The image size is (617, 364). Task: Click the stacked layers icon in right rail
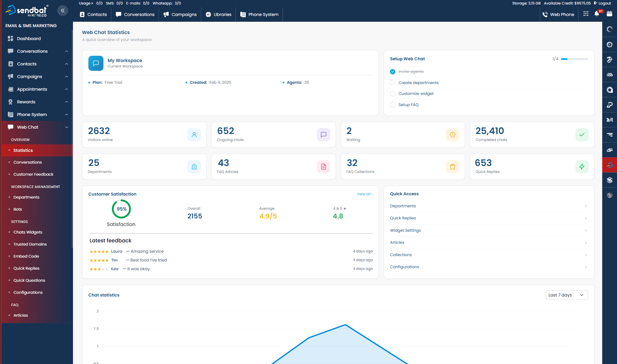(610, 180)
